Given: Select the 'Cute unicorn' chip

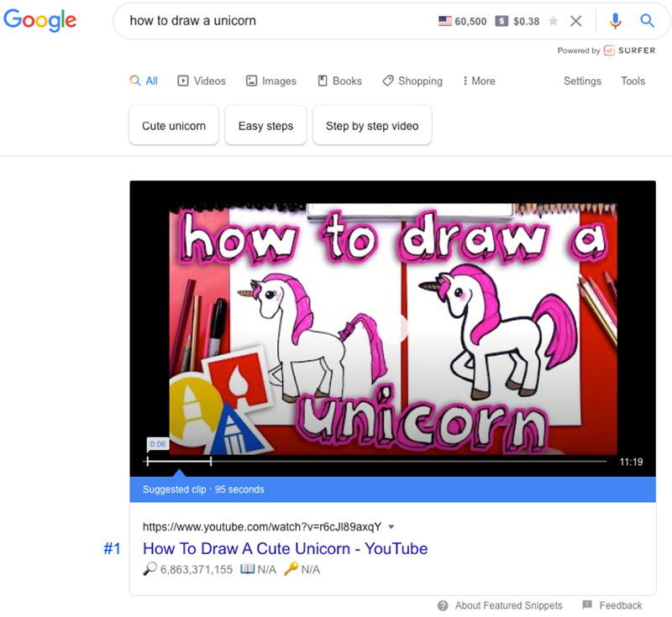Looking at the screenshot, I should 174,126.
